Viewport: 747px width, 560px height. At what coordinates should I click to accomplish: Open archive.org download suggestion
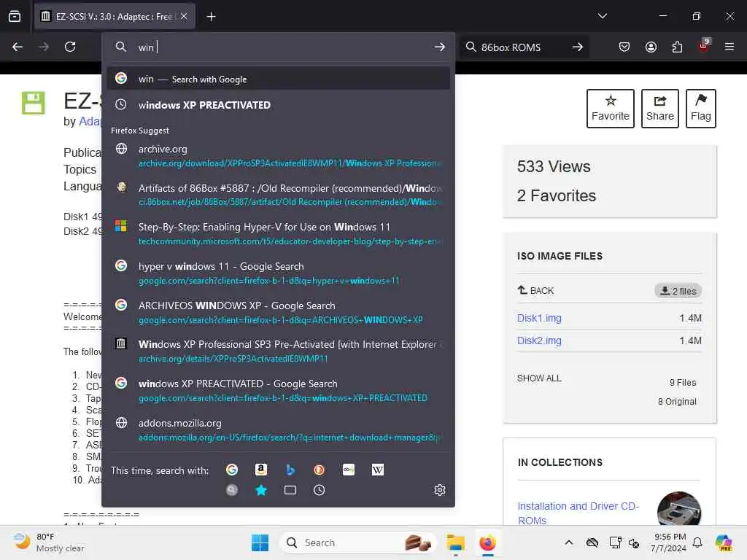coord(278,156)
